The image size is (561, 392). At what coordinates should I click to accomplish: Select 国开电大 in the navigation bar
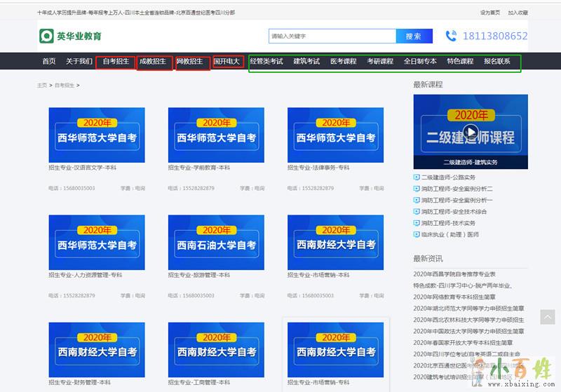[x=227, y=62]
